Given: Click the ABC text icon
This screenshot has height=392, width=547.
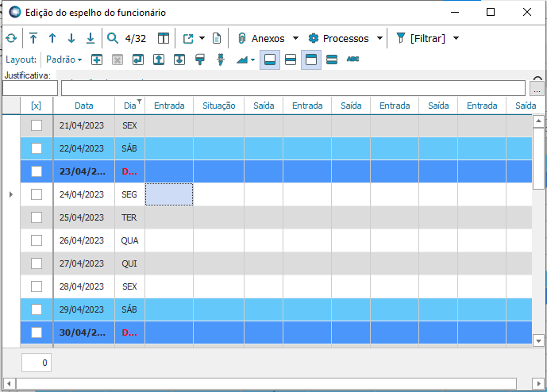Looking at the screenshot, I should pyautogui.click(x=353, y=60).
